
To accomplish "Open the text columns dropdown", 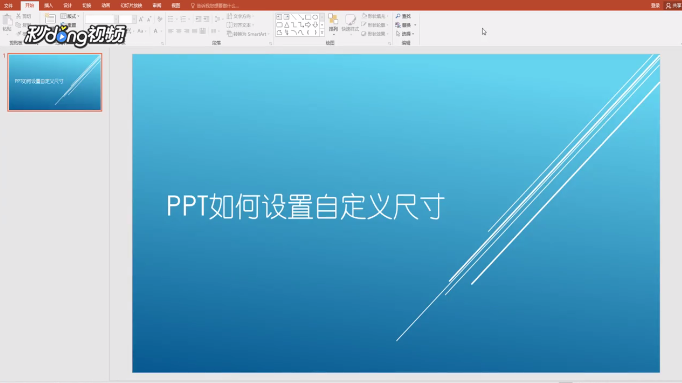I will click(x=214, y=31).
